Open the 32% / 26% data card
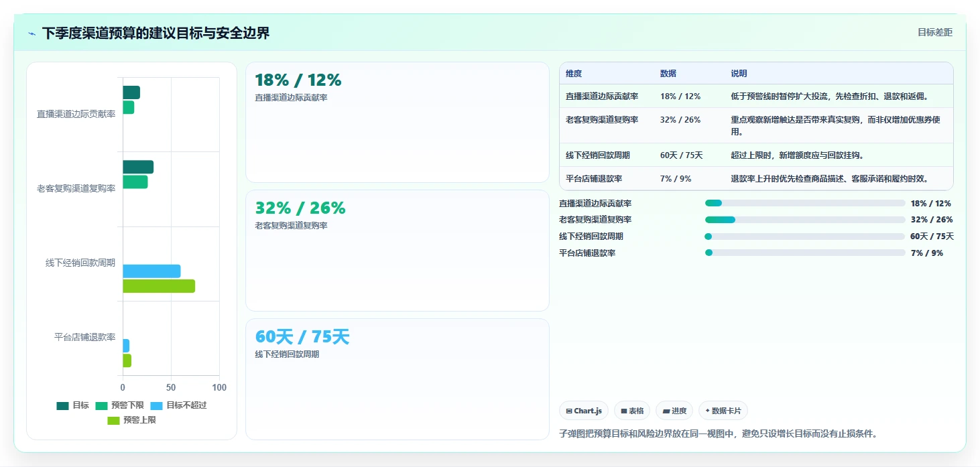Image resolution: width=980 pixels, height=467 pixels. pyautogui.click(x=397, y=251)
